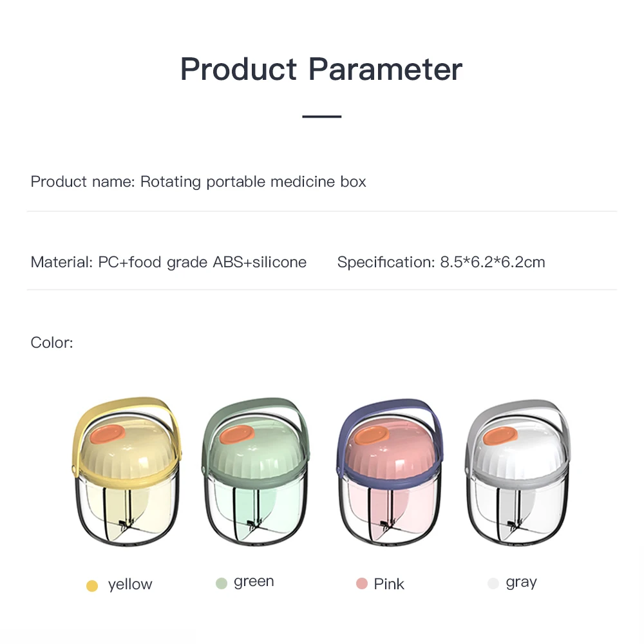Click the product name text line
644x644 pixels.
198,182
